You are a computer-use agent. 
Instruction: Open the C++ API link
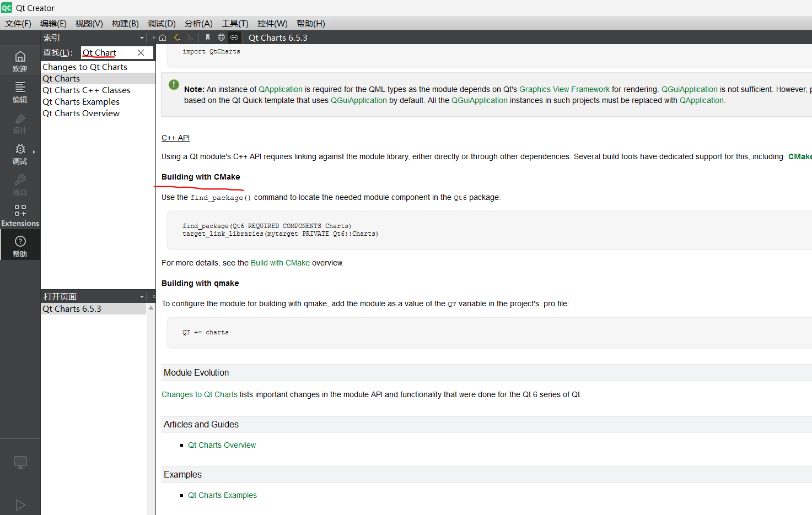(175, 138)
